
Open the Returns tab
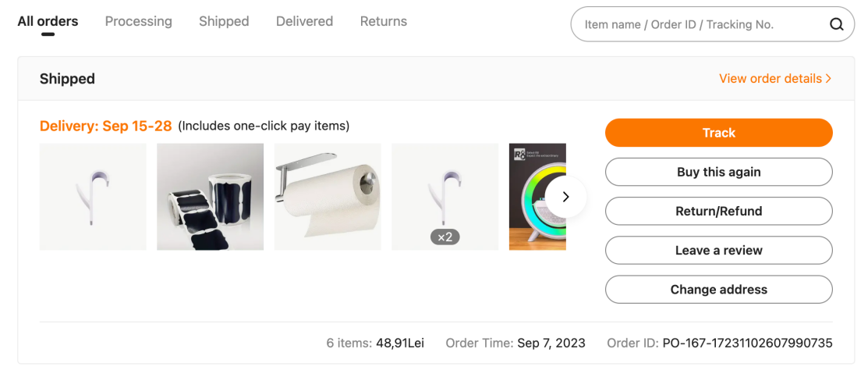383,22
